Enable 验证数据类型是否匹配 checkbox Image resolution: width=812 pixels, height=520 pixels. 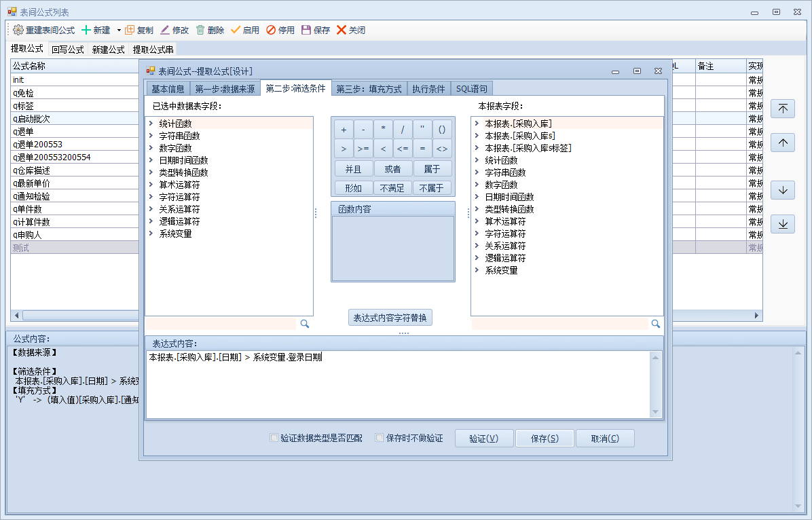274,438
